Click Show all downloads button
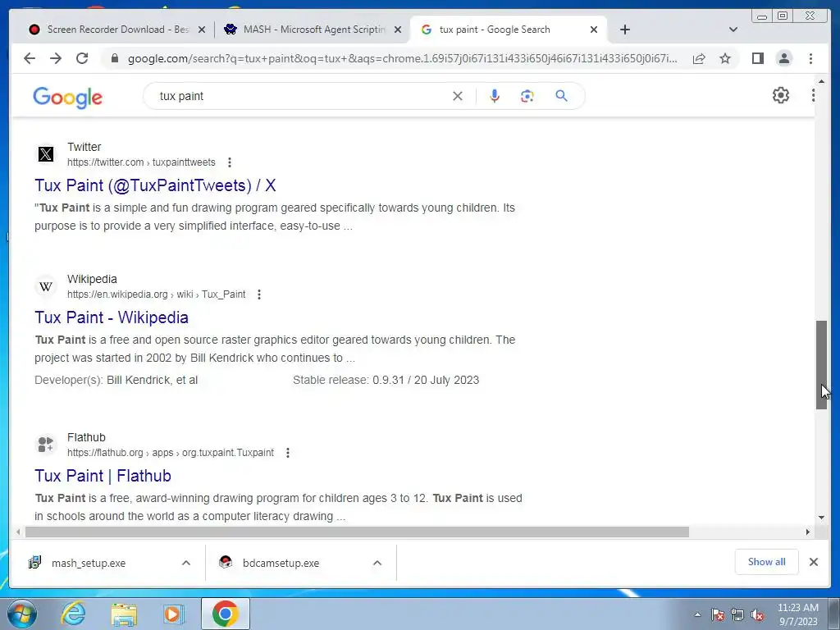 tap(767, 562)
